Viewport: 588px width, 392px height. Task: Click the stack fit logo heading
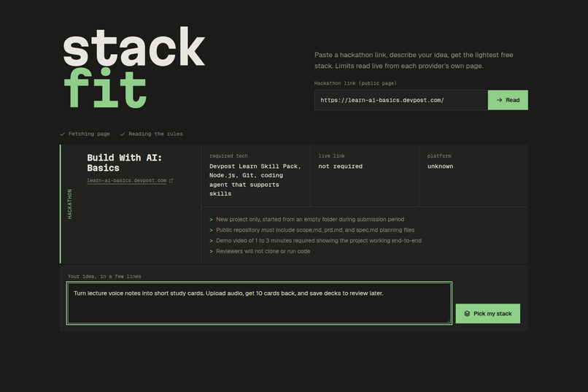click(x=134, y=67)
